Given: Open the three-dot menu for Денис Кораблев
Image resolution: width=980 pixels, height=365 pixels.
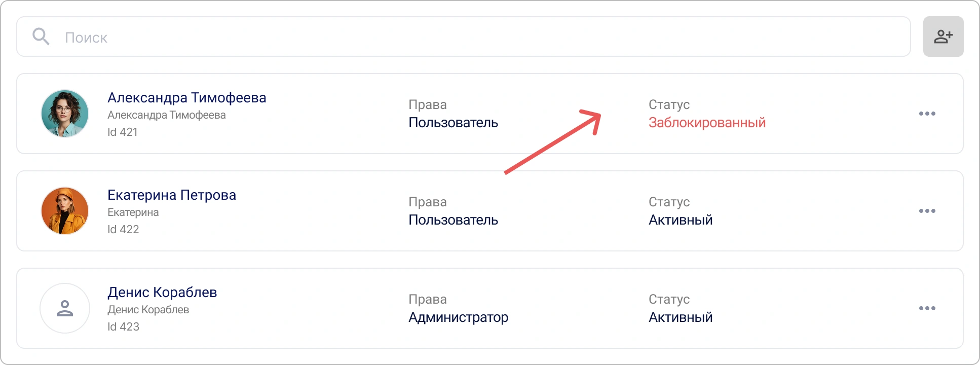Looking at the screenshot, I should pyautogui.click(x=927, y=308).
